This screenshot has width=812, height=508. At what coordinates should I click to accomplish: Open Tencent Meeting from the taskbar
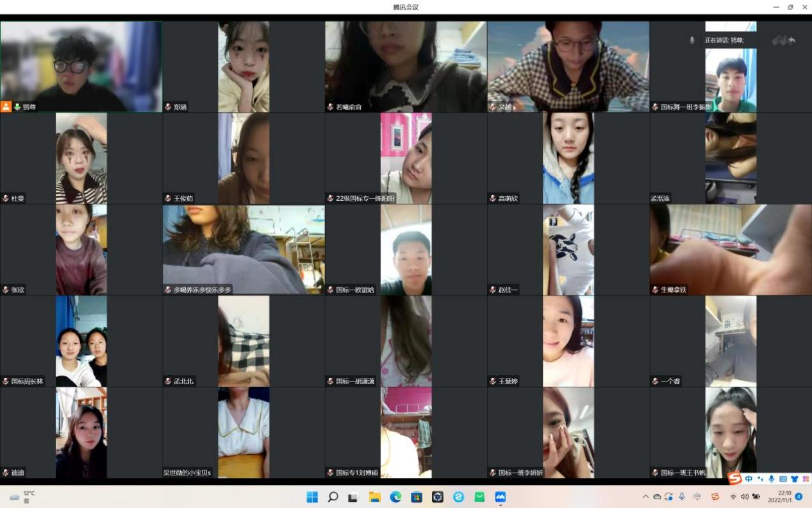coord(501,497)
